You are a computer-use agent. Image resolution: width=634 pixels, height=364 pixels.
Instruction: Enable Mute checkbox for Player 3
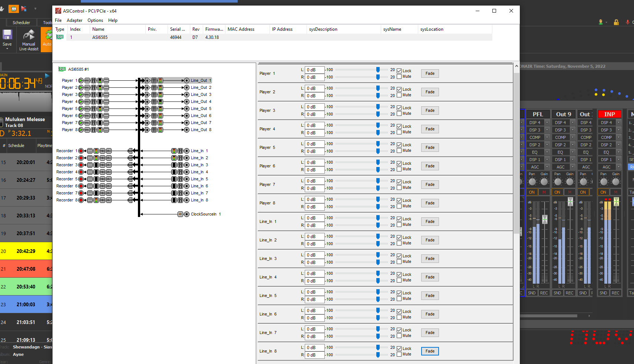point(399,114)
